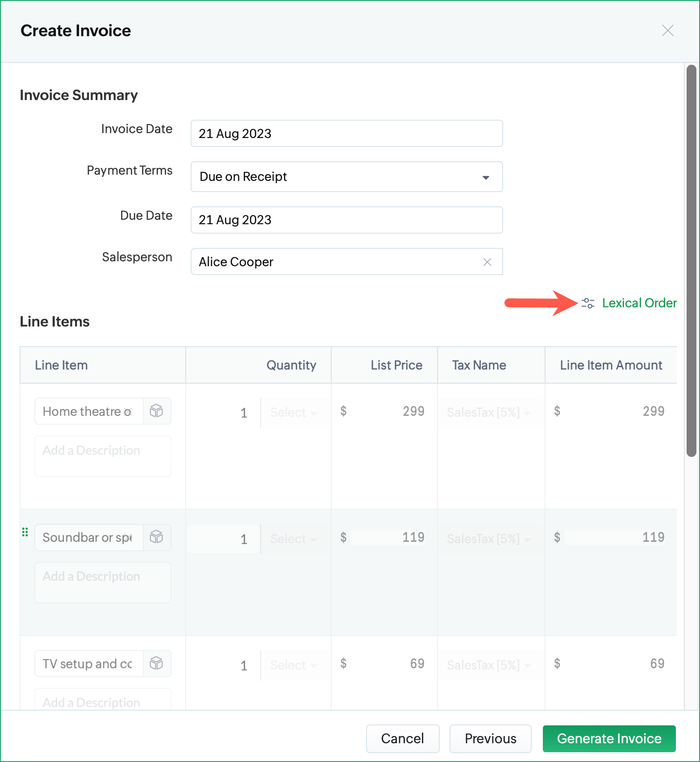
Task: Open the Payment Terms dropdown
Action: (346, 177)
